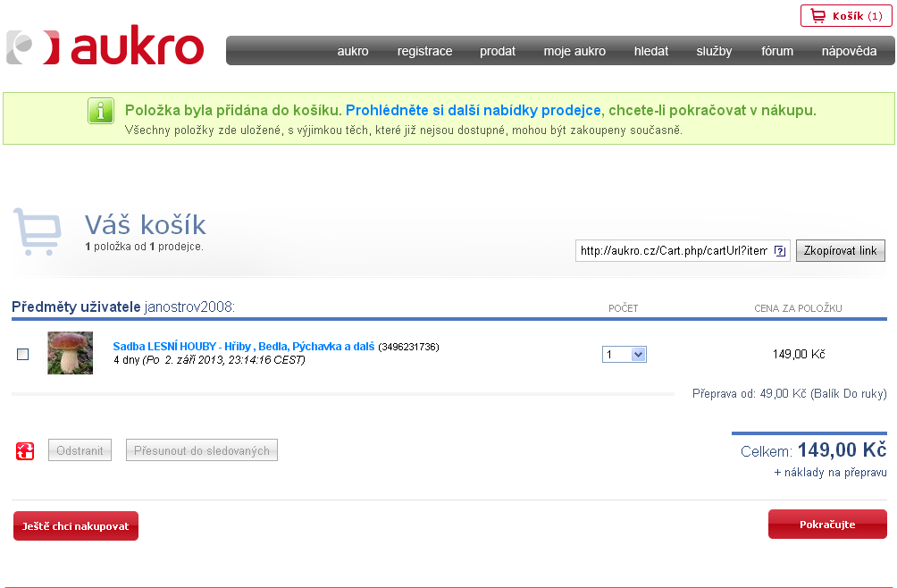
Task: Click the Ještě chci nakupovat button
Action: point(76,525)
